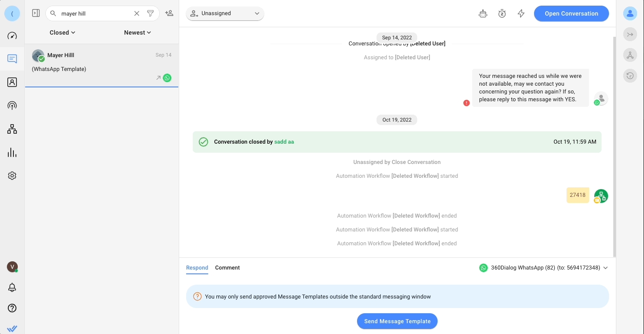This screenshot has height=334, width=644.
Task: Open the Contacts icon in sidebar
Action: click(12, 82)
